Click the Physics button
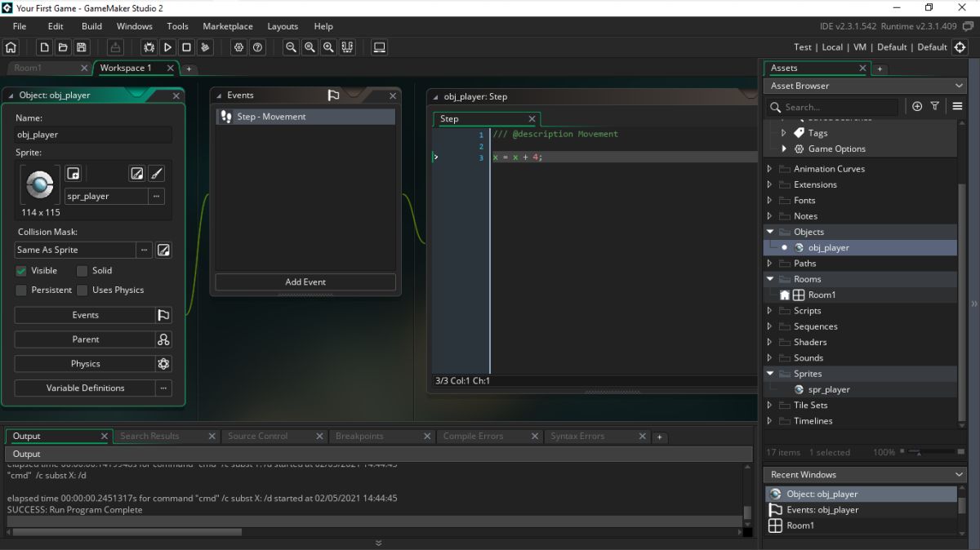 coord(85,364)
